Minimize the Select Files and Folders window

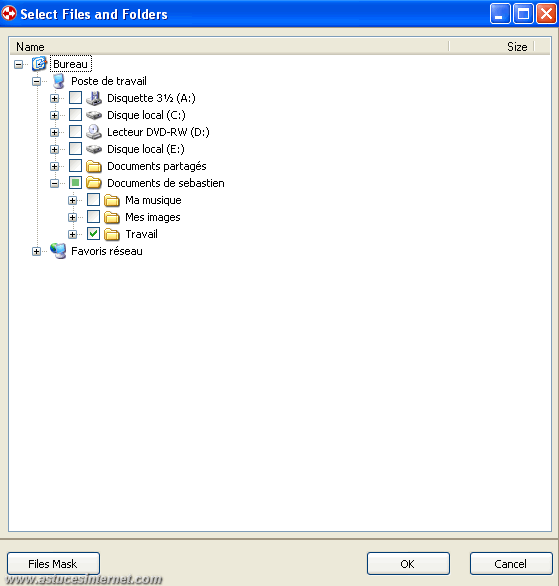pyautogui.click(x=500, y=14)
